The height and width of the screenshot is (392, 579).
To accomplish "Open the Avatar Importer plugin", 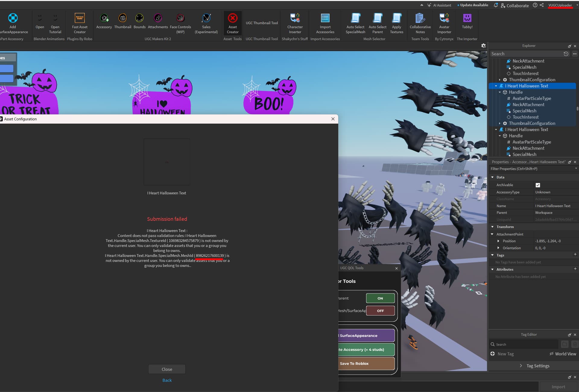I will 444,23.
